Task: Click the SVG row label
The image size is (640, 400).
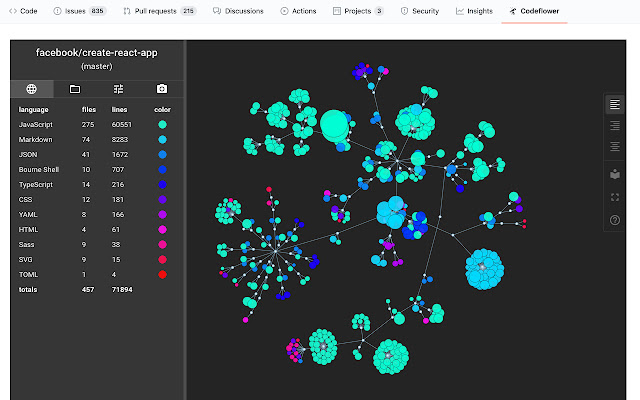Action: click(x=25, y=260)
